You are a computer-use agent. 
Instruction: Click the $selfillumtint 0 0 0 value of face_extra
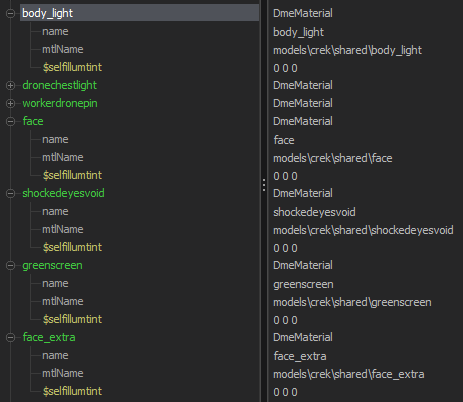point(285,392)
